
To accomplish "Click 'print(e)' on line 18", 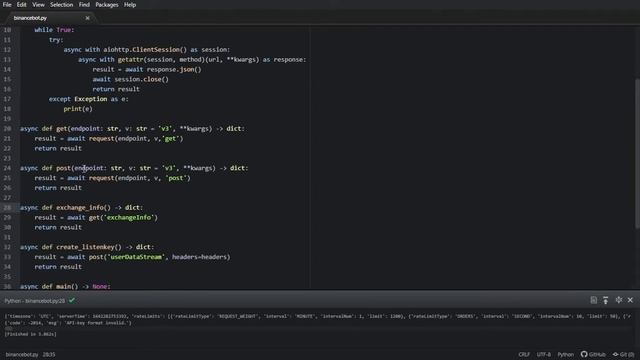I will [78, 109].
